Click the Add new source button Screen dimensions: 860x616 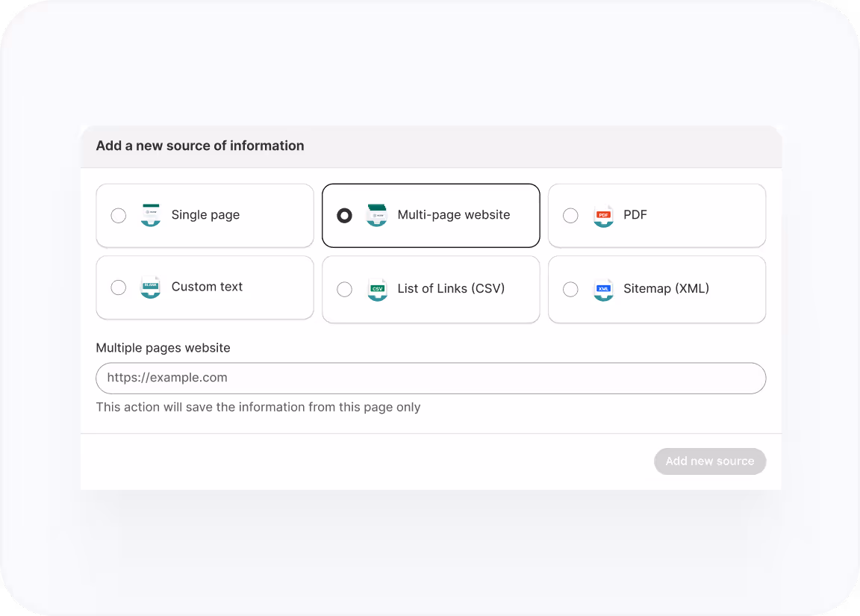710,461
